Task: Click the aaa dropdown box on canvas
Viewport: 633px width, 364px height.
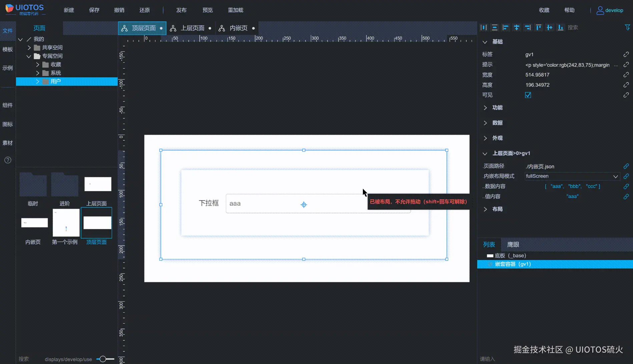Action: click(x=318, y=203)
